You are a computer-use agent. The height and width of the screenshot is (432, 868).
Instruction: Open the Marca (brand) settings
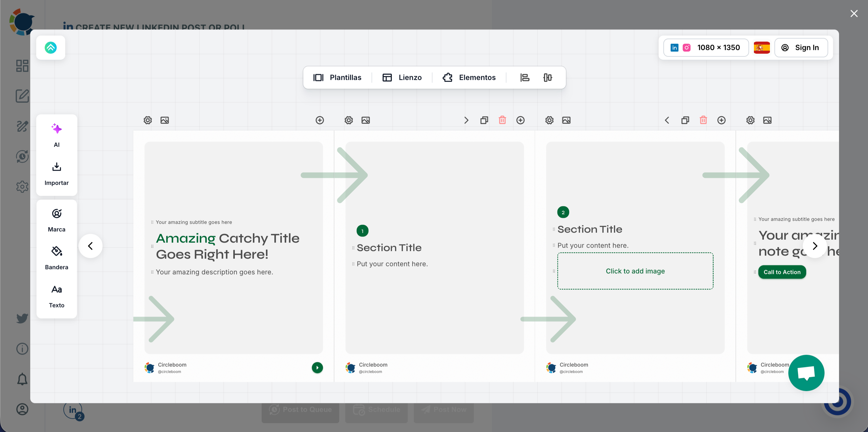coord(56,219)
